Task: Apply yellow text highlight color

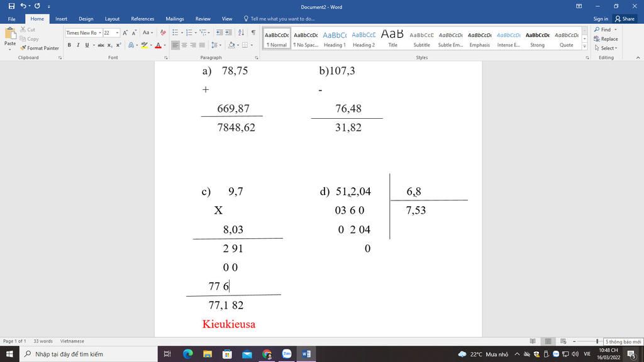Action: [144, 45]
